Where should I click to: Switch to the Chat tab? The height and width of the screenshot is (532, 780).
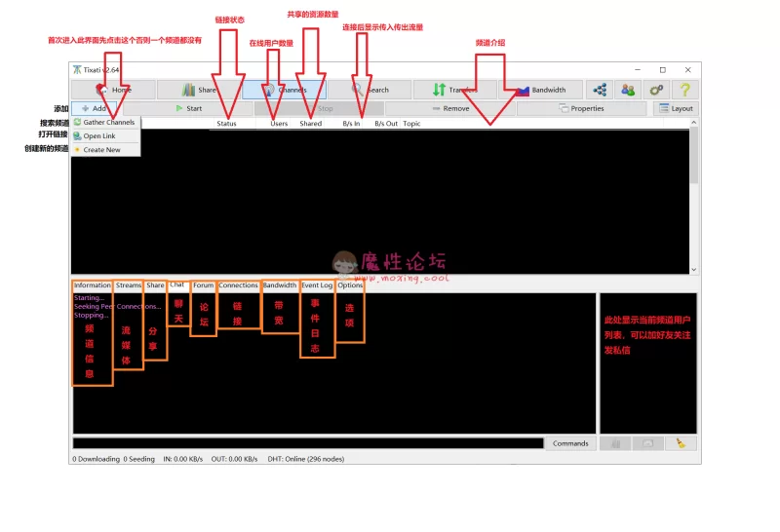point(177,285)
